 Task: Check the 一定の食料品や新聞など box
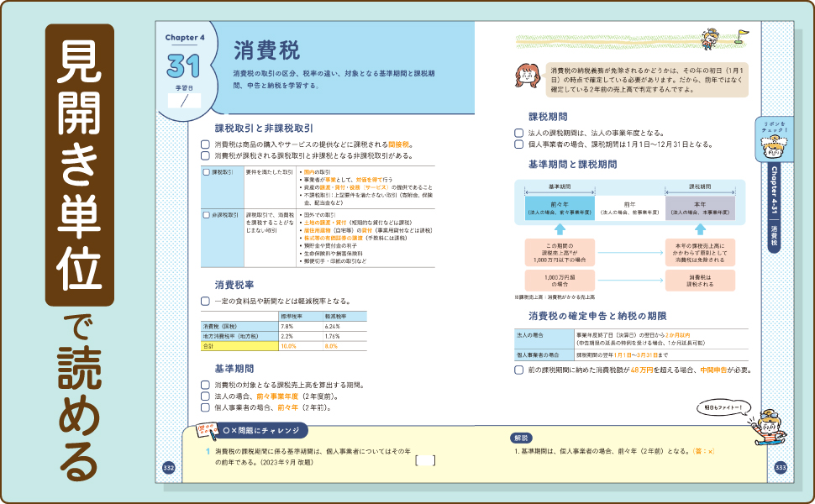point(205,302)
